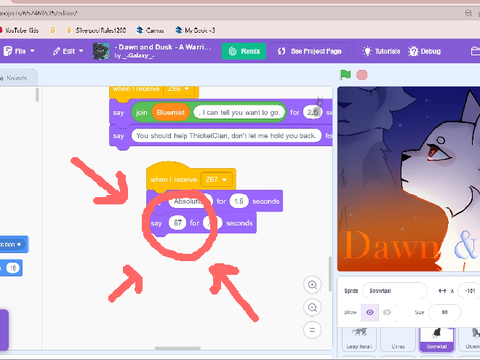Click the project thumbnail in menu bar
The image size is (480, 360).
coord(101,51)
